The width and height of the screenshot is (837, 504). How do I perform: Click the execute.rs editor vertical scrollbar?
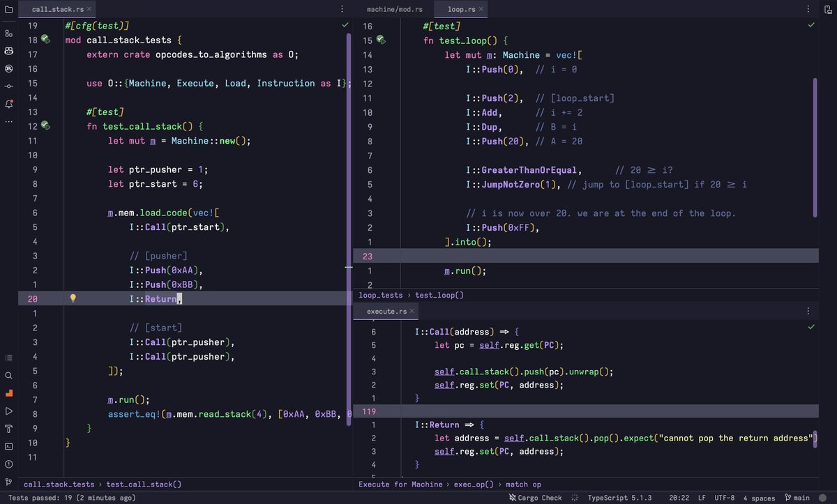(x=815, y=440)
